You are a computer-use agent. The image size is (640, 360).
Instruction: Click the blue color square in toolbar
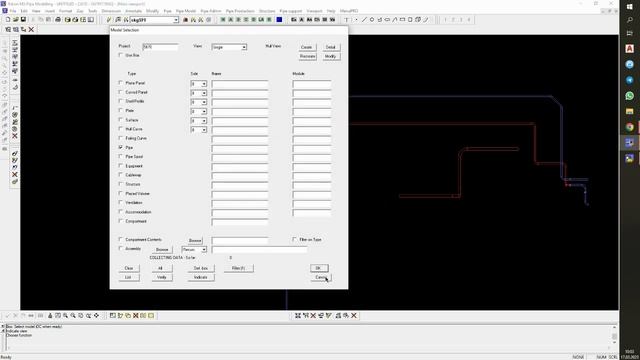pyautogui.click(x=279, y=20)
